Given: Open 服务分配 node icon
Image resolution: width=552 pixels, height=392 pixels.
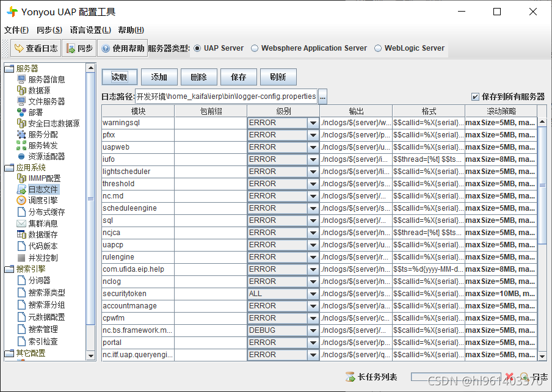Looking at the screenshot, I should pyautogui.click(x=21, y=134).
